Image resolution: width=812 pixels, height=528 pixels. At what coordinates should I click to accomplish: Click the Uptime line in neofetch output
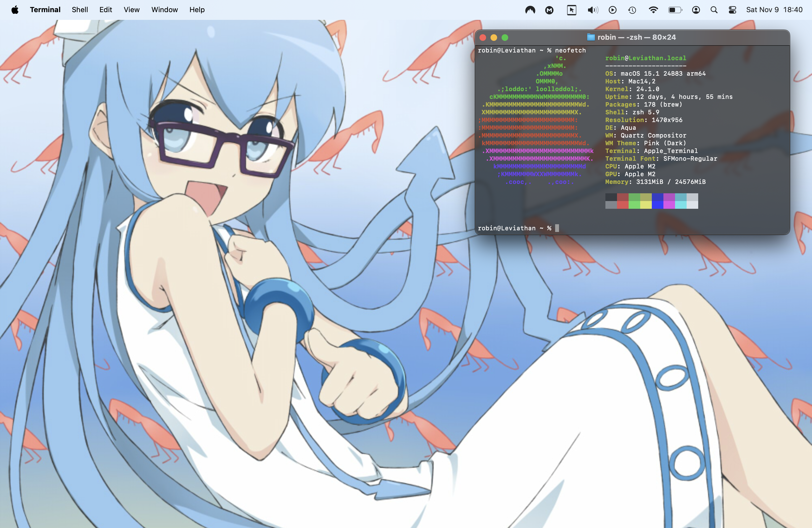[x=669, y=97]
